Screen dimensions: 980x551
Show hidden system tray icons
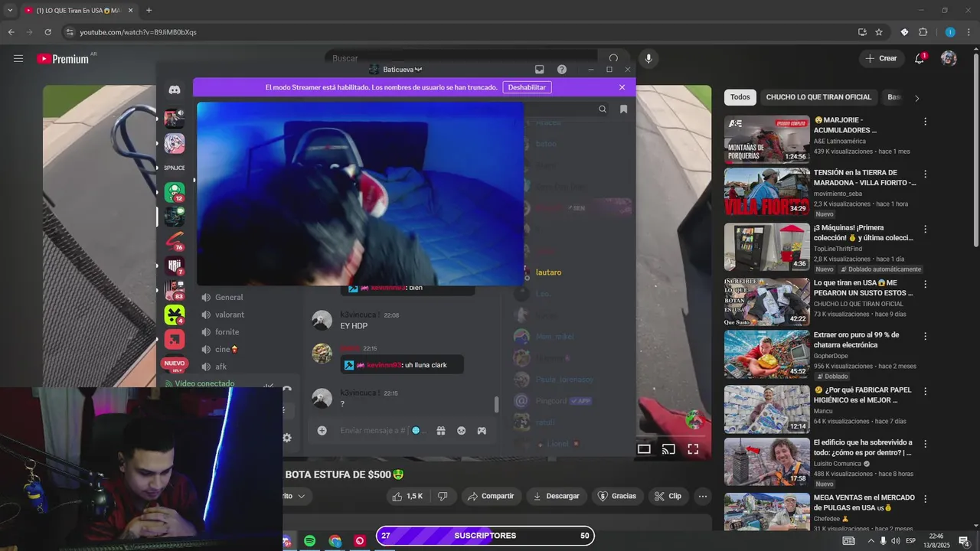(871, 541)
